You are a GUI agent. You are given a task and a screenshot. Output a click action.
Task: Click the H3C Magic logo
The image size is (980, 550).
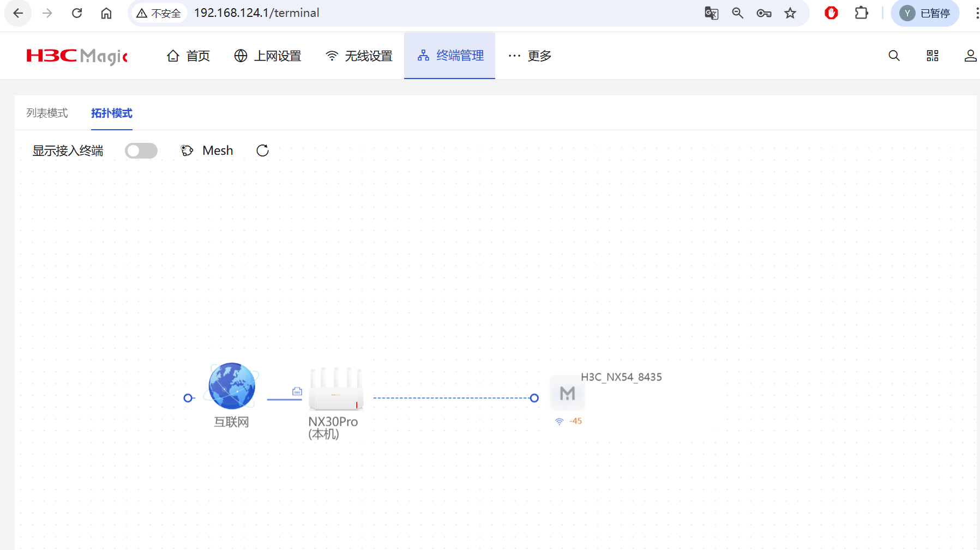point(77,56)
